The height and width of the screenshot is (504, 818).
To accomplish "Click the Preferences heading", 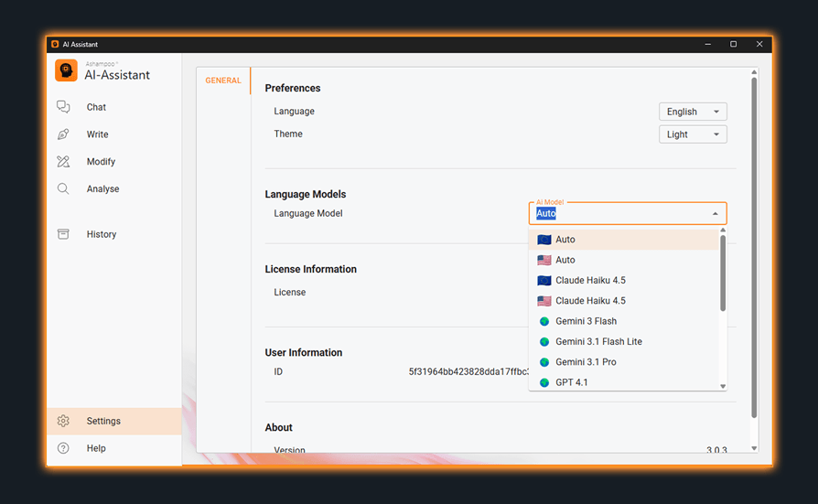I will [x=293, y=88].
